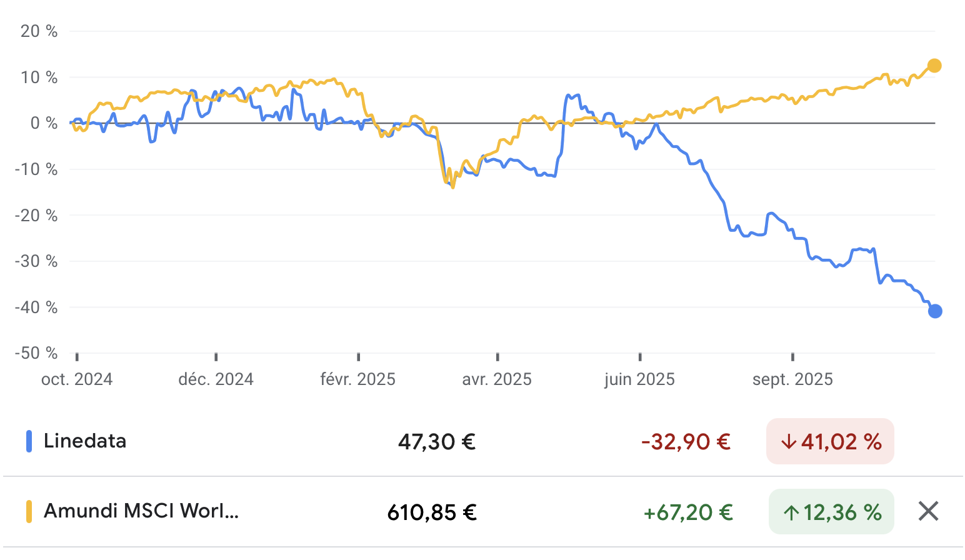Image resolution: width=965 pixels, height=560 pixels.
Task: Click the blue Linedata legend color bar
Action: pos(29,441)
